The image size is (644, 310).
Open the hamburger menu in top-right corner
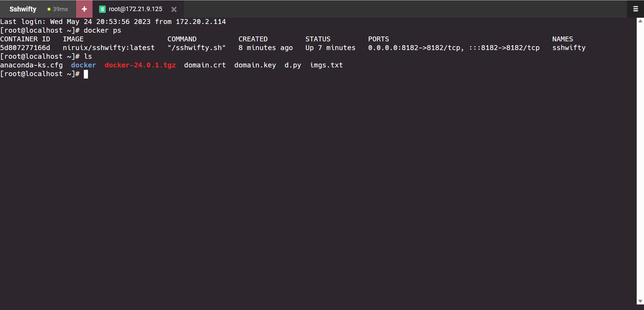coord(635,9)
